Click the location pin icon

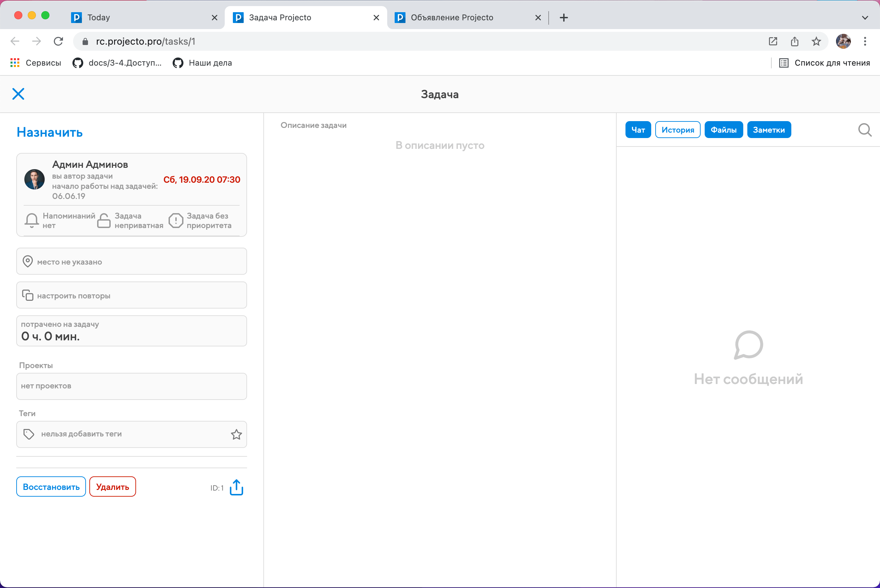pos(28,262)
